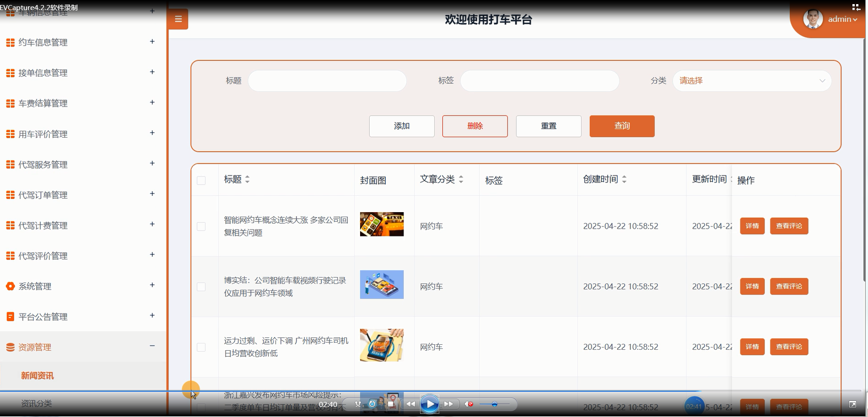This screenshot has height=417, width=868.
Task: Click the 添加 button
Action: [402, 126]
